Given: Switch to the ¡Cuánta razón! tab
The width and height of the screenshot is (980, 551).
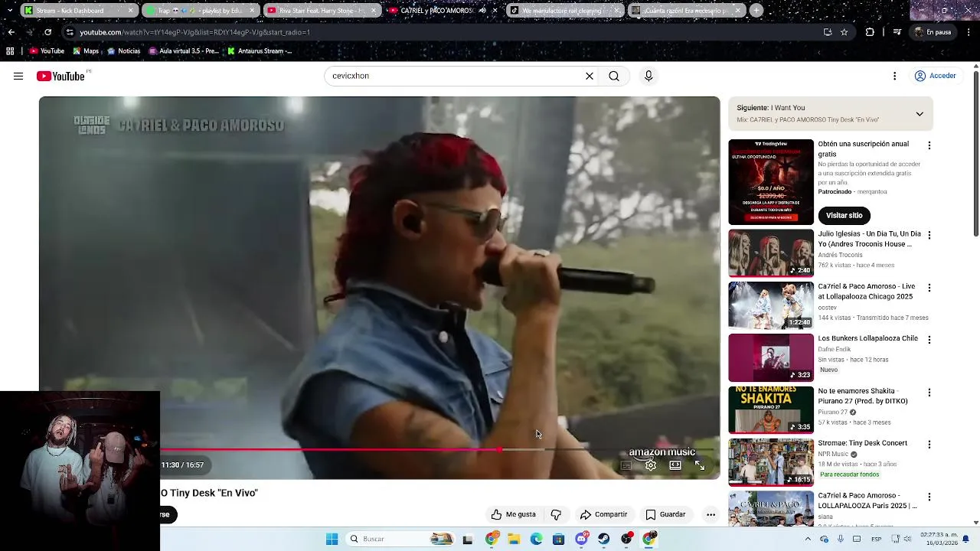Looking at the screenshot, I should (x=686, y=11).
